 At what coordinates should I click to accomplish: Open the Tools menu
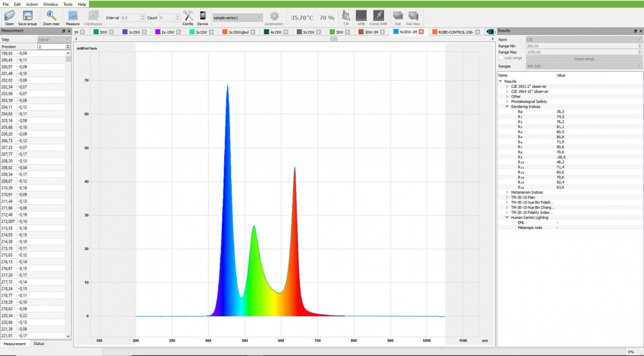pyautogui.click(x=67, y=4)
